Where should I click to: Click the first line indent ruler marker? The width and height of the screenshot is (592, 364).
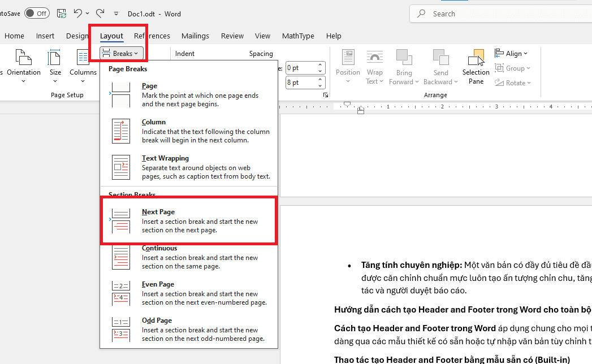click(347, 104)
